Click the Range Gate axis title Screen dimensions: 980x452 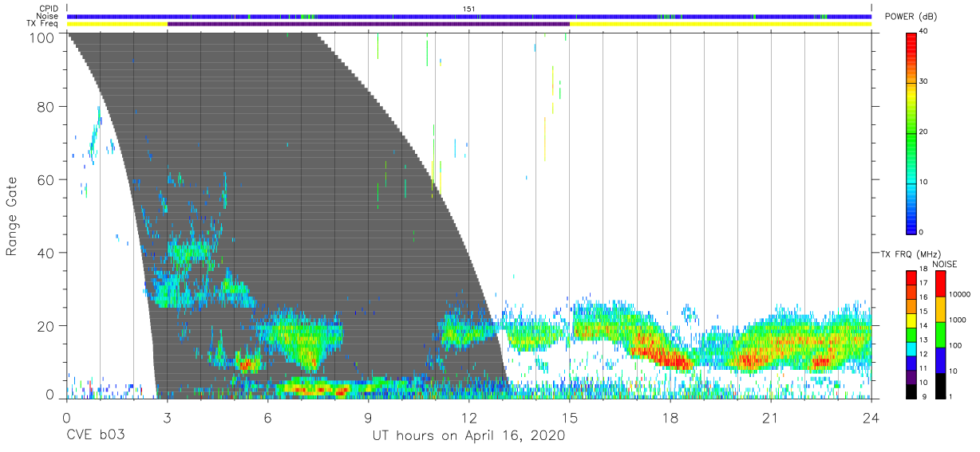tap(12, 215)
